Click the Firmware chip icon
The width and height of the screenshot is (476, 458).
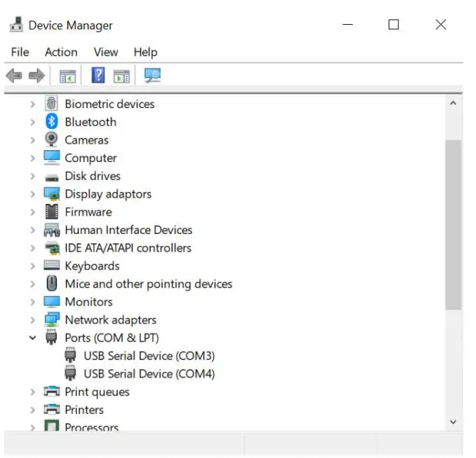tap(51, 212)
